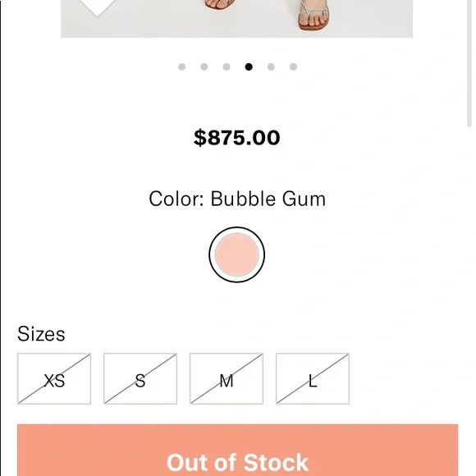
Task: Pick the unavailable L size option
Action: pyautogui.click(x=313, y=378)
